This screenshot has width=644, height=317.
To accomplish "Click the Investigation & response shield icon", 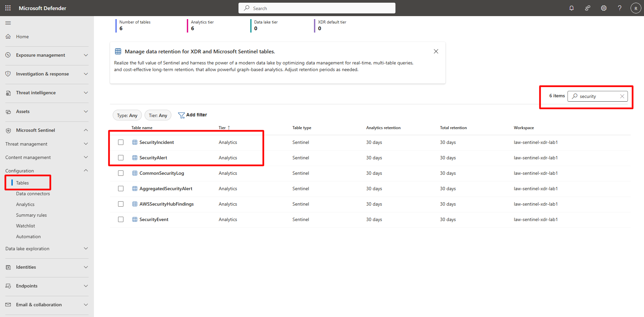I will click(8, 74).
